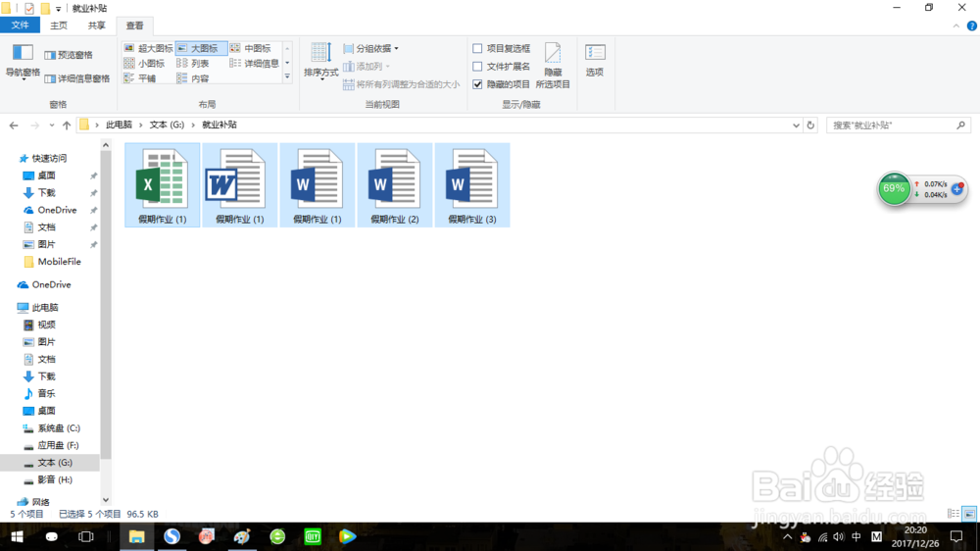The width and height of the screenshot is (980, 551).
Task: Open the Windows Start menu
Action: 17,536
